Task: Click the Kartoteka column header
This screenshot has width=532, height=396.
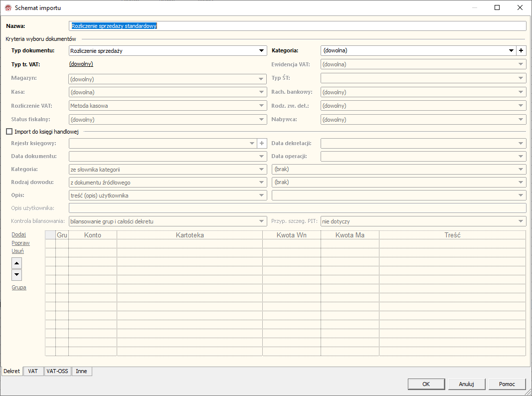Action: (189, 235)
